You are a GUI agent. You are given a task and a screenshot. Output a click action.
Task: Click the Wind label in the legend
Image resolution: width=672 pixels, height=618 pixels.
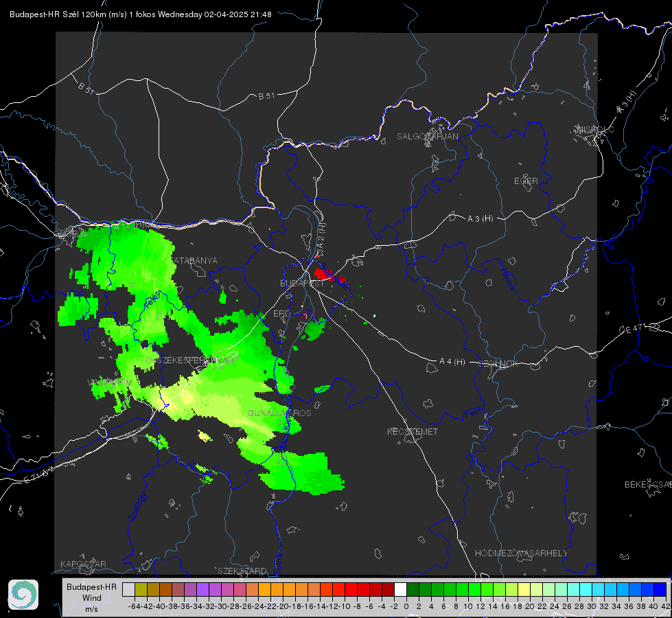92,598
